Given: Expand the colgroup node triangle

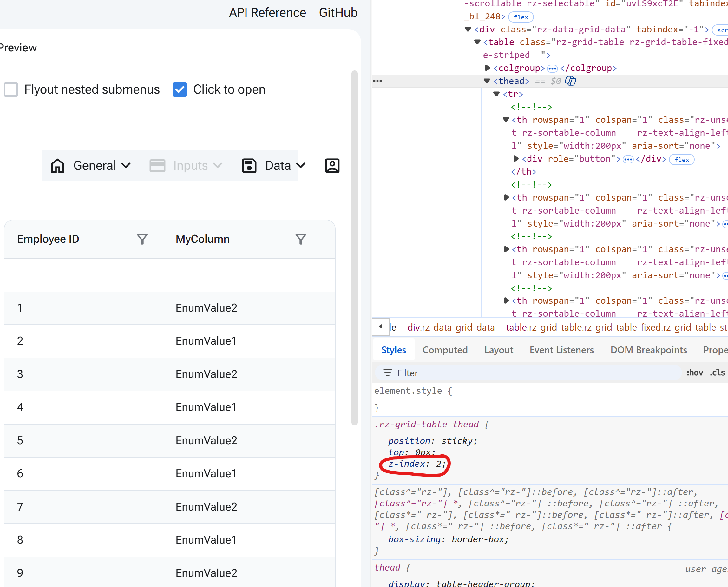Looking at the screenshot, I should [487, 68].
